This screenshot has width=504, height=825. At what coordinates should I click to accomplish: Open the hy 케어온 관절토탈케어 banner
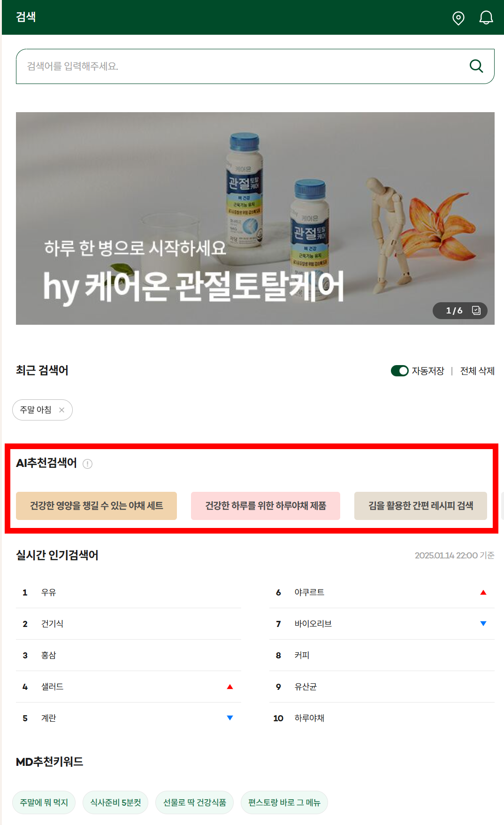(255, 218)
